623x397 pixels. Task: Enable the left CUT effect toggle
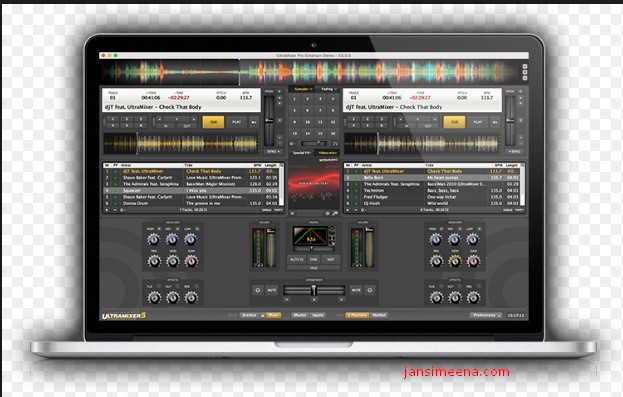[x=178, y=286]
